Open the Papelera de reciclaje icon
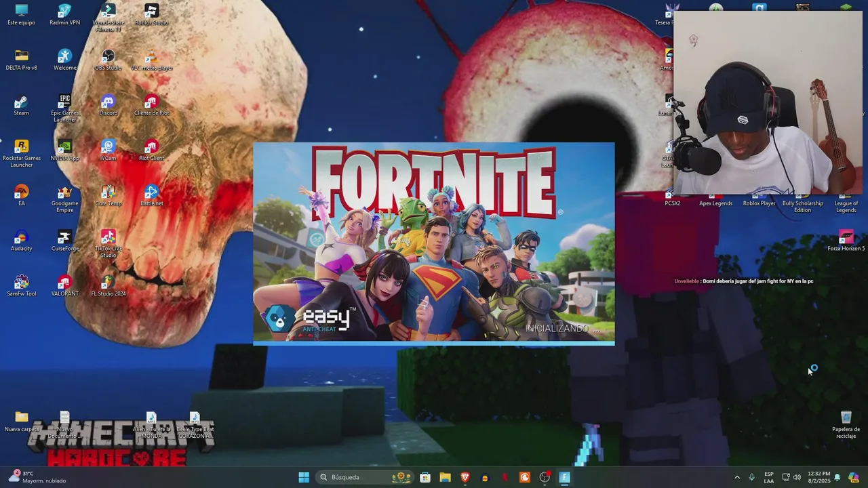The width and height of the screenshot is (868, 488). 846,424
